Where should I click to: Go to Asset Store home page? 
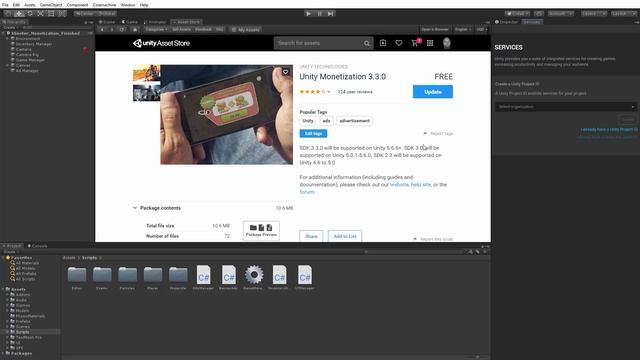(x=135, y=29)
